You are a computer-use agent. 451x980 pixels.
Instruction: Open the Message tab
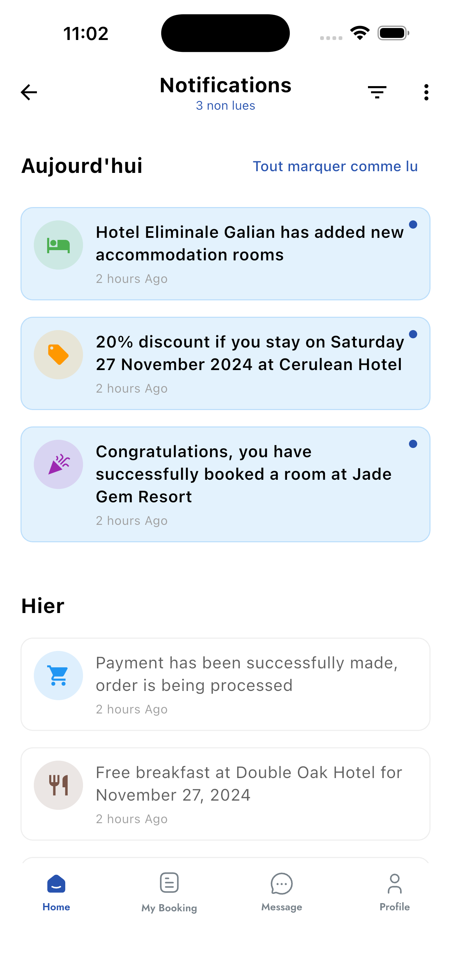(x=282, y=892)
